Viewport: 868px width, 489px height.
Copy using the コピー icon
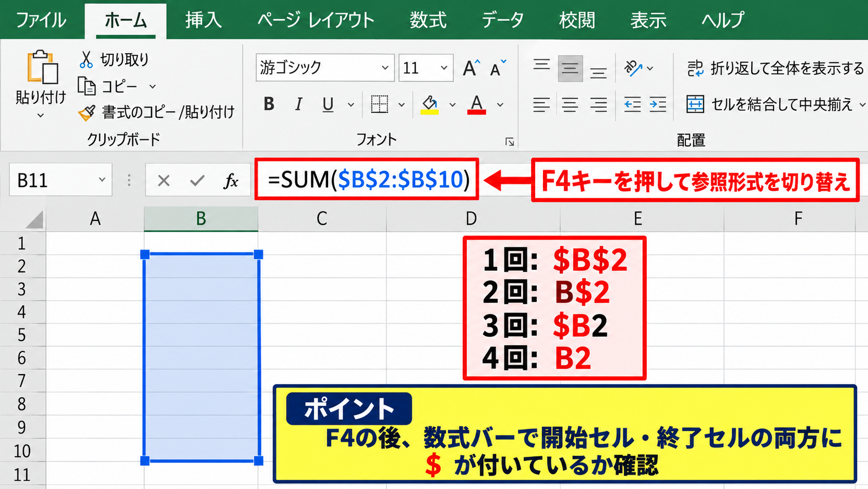pyautogui.click(x=87, y=86)
